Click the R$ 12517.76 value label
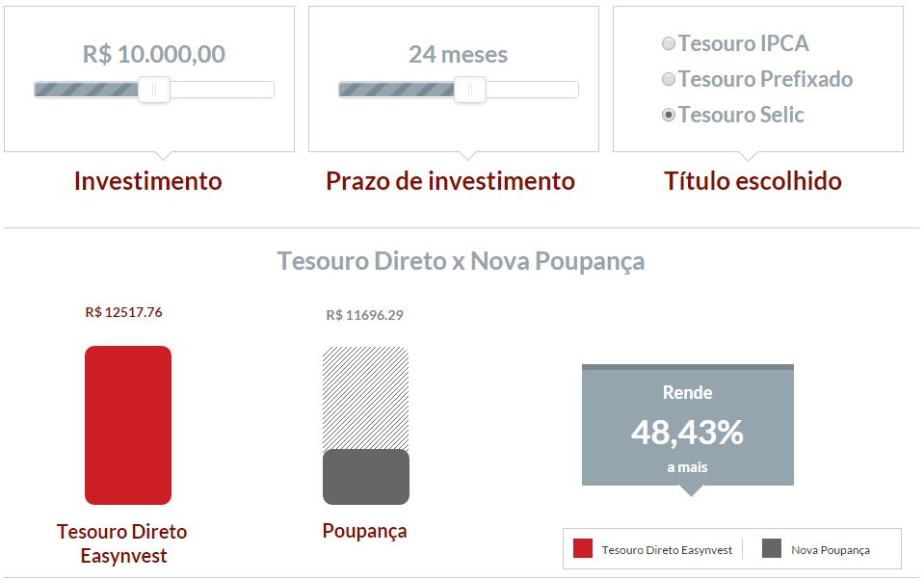The width and height of the screenshot is (924, 580). coord(124,312)
